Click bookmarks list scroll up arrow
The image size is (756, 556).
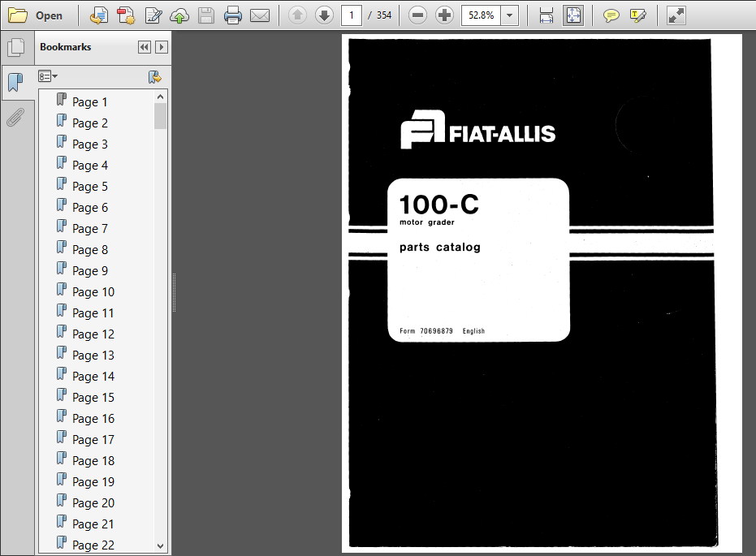161,97
